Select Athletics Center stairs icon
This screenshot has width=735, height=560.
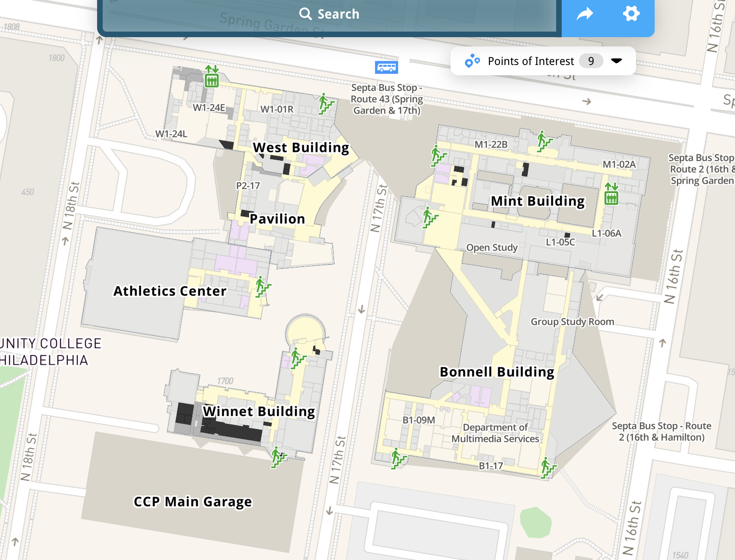tap(262, 287)
